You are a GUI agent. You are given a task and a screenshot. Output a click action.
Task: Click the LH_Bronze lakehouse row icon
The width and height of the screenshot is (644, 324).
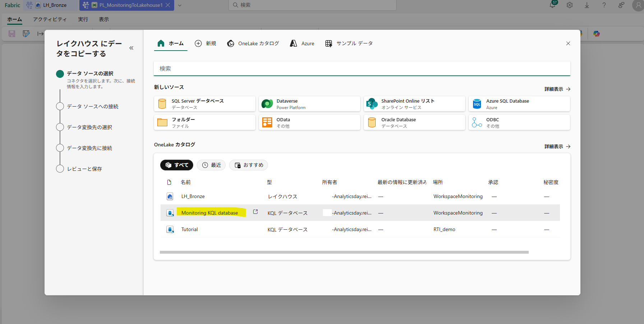click(170, 196)
